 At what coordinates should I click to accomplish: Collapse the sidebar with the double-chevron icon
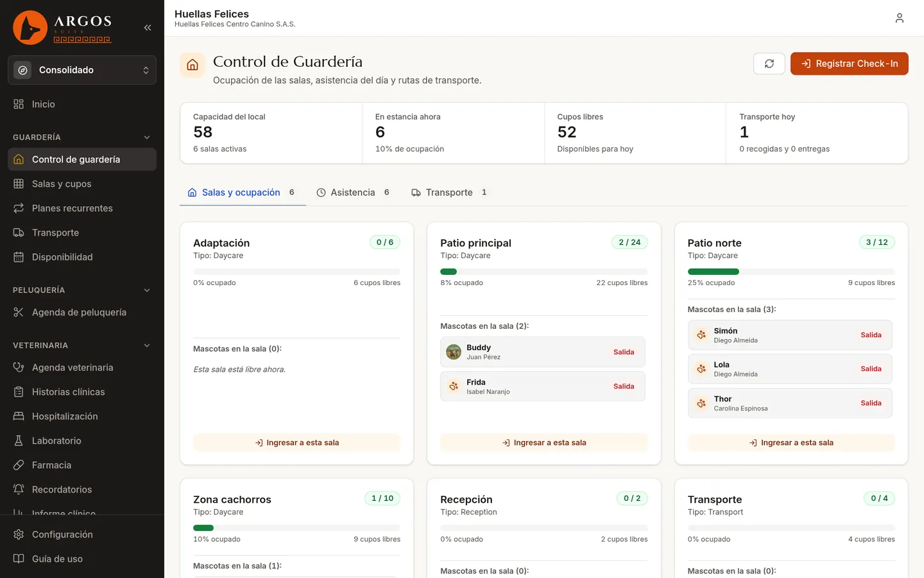click(148, 28)
